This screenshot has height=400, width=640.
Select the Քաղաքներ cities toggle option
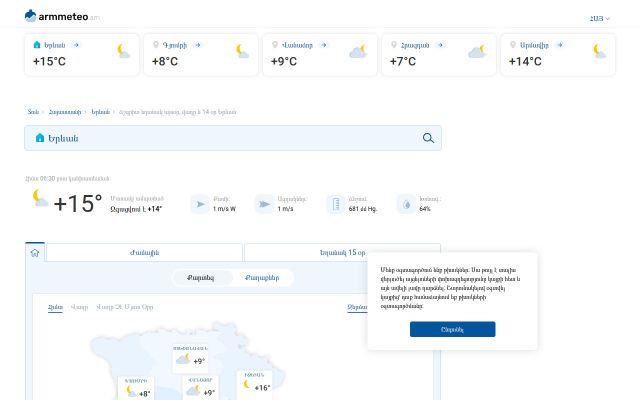click(x=262, y=278)
